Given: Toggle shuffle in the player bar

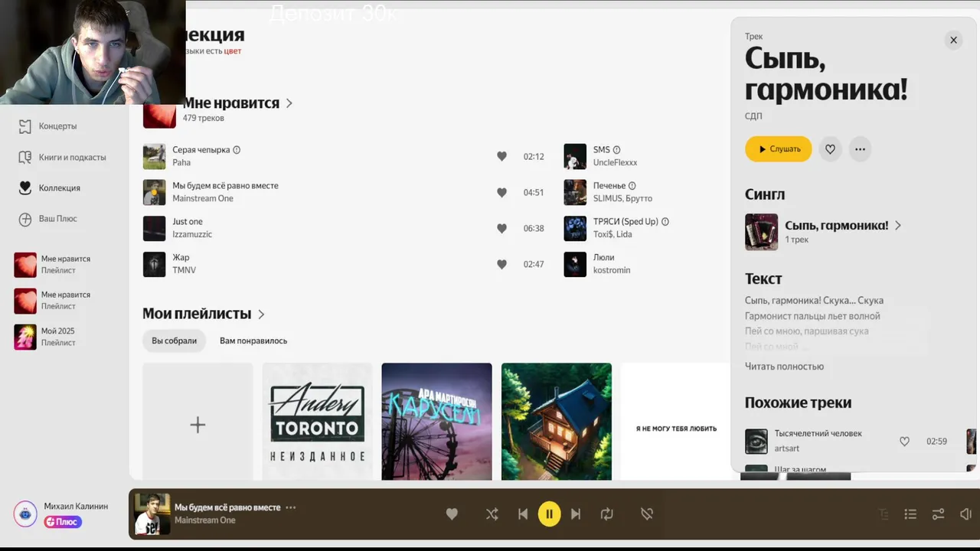Looking at the screenshot, I should coord(492,514).
